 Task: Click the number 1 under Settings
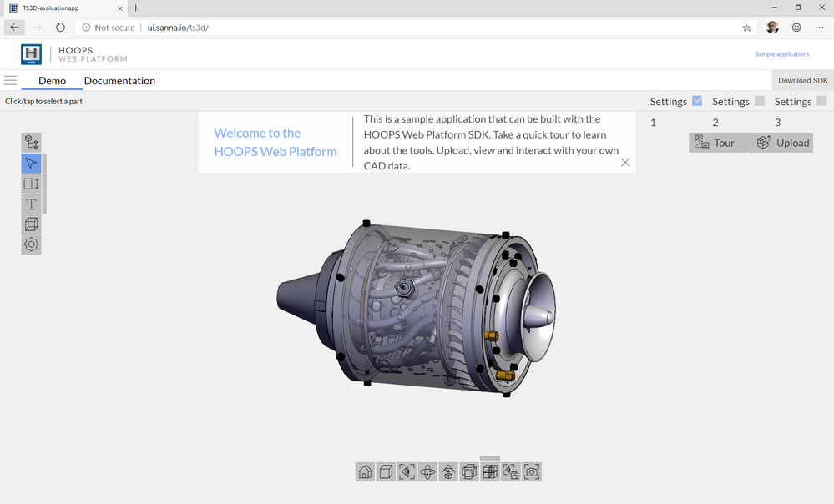(653, 123)
